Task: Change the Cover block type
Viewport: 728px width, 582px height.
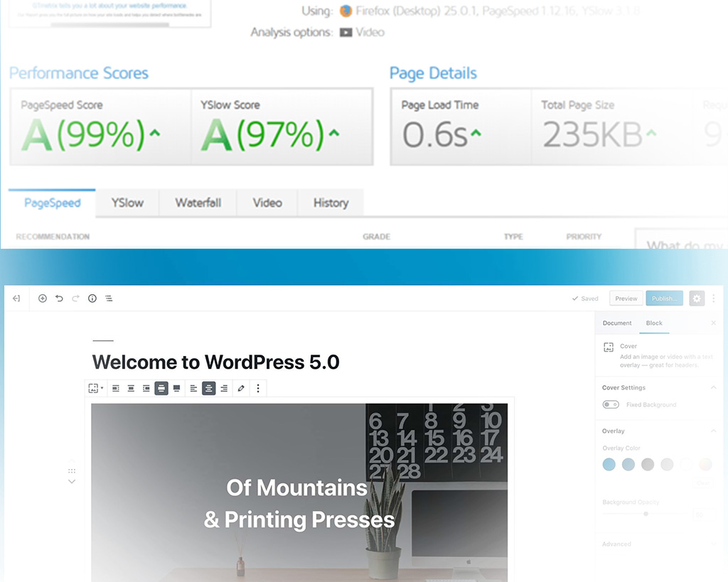Action: (x=96, y=388)
